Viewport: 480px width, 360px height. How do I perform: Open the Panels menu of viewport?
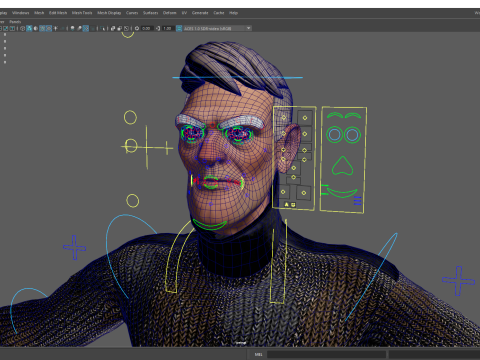pos(15,22)
